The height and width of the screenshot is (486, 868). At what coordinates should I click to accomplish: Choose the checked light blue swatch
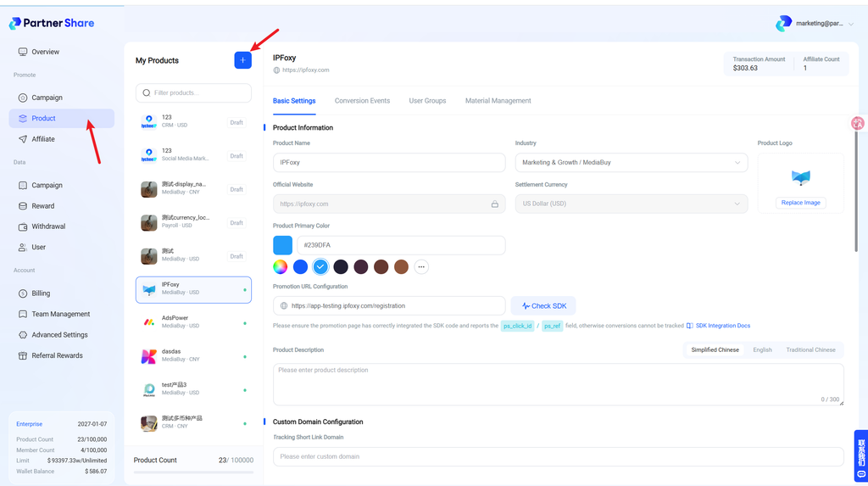pyautogui.click(x=320, y=266)
